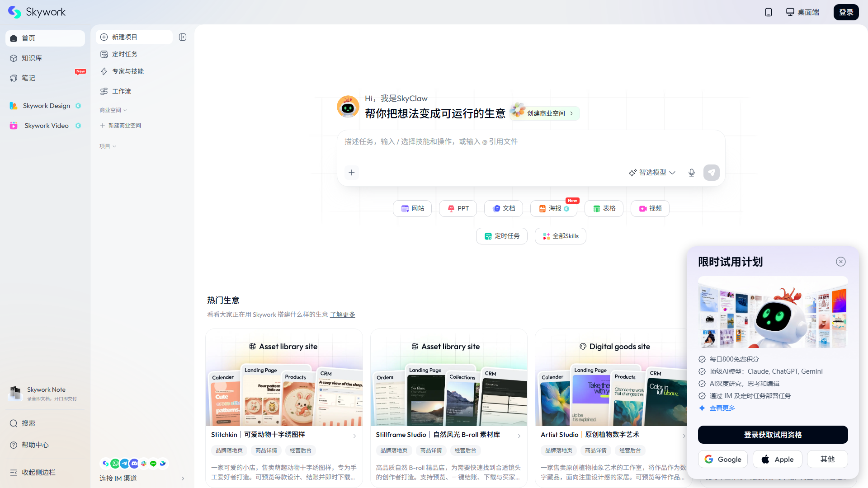Open 知识库 knowledge base
The image size is (868, 488).
click(x=45, y=58)
